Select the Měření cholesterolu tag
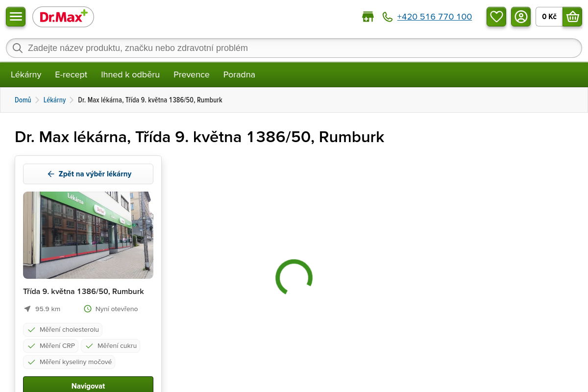The image size is (588, 392). tap(63, 330)
